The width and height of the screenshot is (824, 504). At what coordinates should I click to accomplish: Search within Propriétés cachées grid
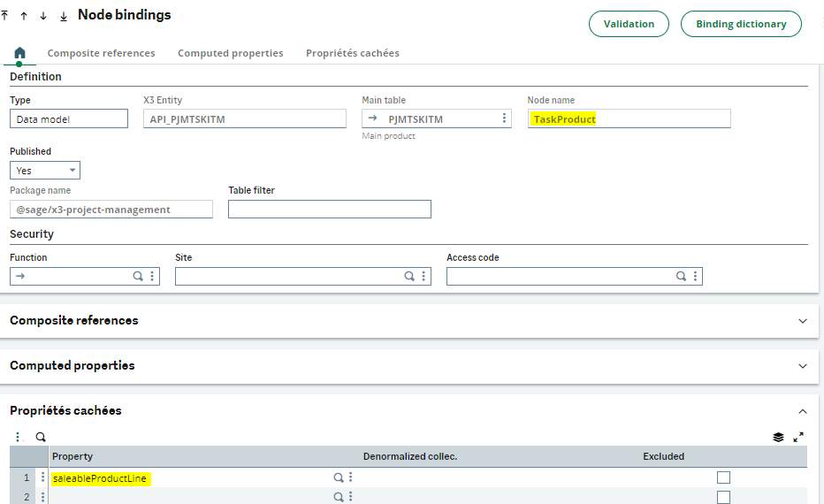[41, 437]
